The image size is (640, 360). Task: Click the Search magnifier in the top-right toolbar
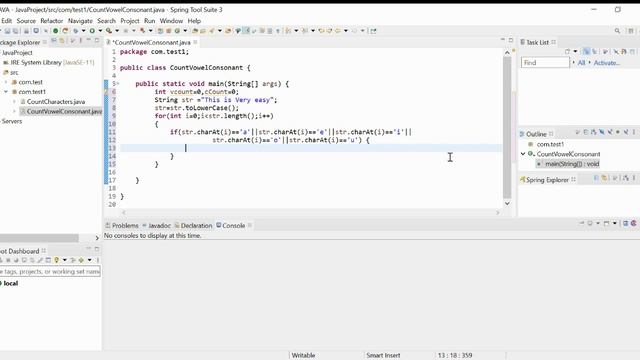[617, 31]
